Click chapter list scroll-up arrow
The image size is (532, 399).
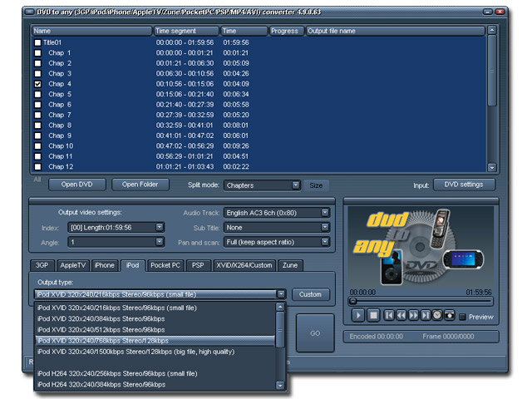(x=492, y=30)
